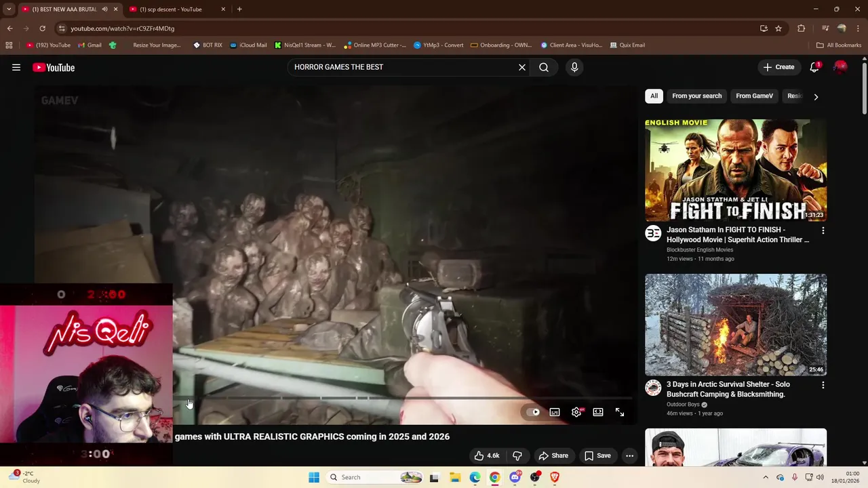Save the video to a playlist
The height and width of the screenshot is (488, 868).
[x=597, y=455]
